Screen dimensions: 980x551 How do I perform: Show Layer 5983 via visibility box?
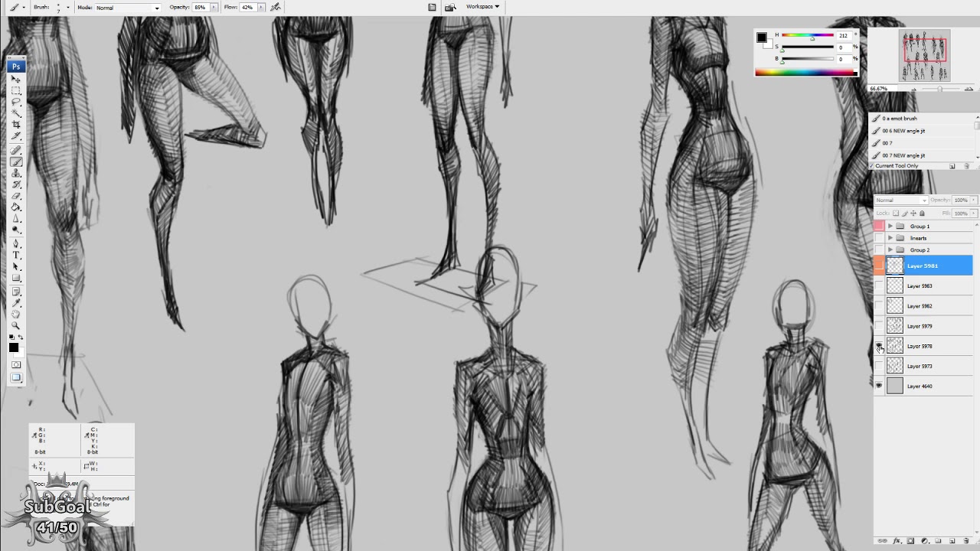[x=879, y=285]
